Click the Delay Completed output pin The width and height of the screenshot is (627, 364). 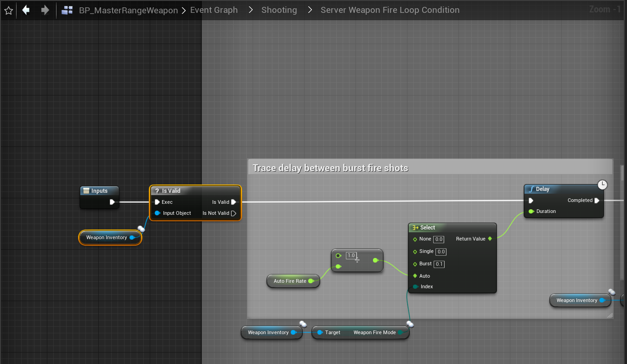597,201
